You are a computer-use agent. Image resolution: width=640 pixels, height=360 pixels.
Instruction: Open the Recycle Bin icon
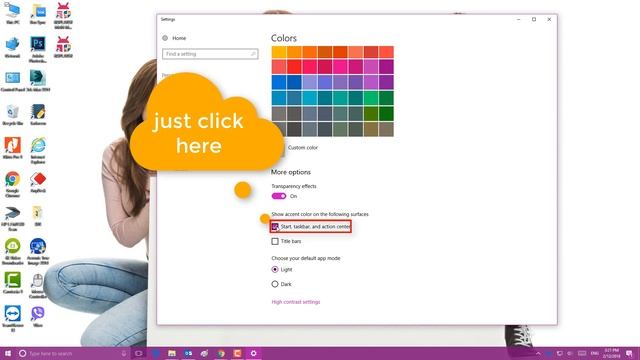(x=13, y=115)
